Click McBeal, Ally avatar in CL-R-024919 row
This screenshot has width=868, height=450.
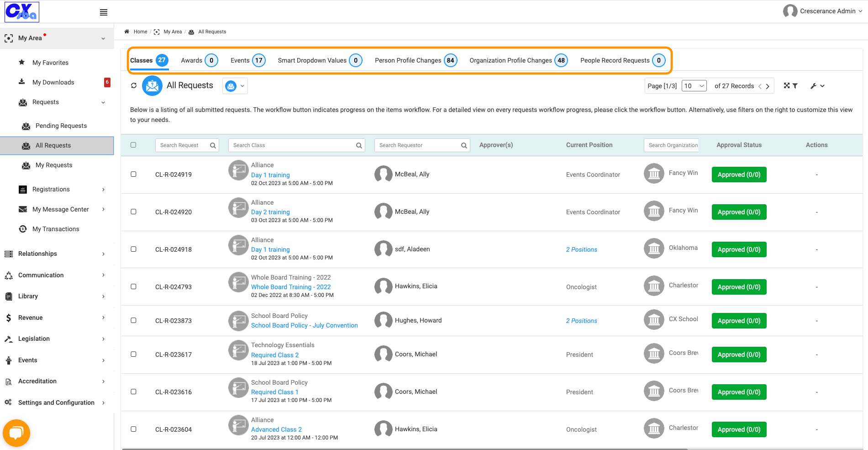point(384,174)
